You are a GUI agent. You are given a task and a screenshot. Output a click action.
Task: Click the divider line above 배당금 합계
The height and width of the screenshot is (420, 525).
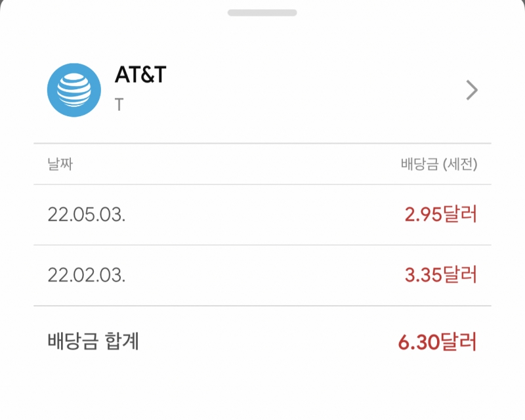pyautogui.click(x=262, y=306)
